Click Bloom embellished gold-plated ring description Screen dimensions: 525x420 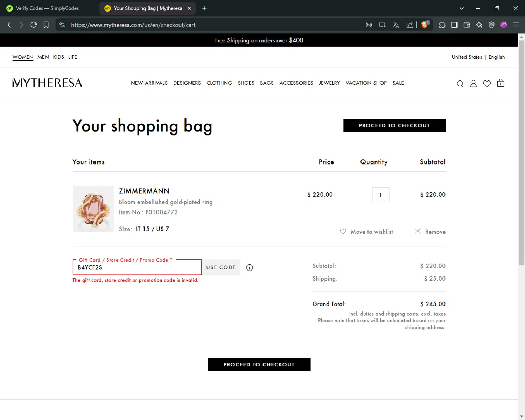pos(166,202)
